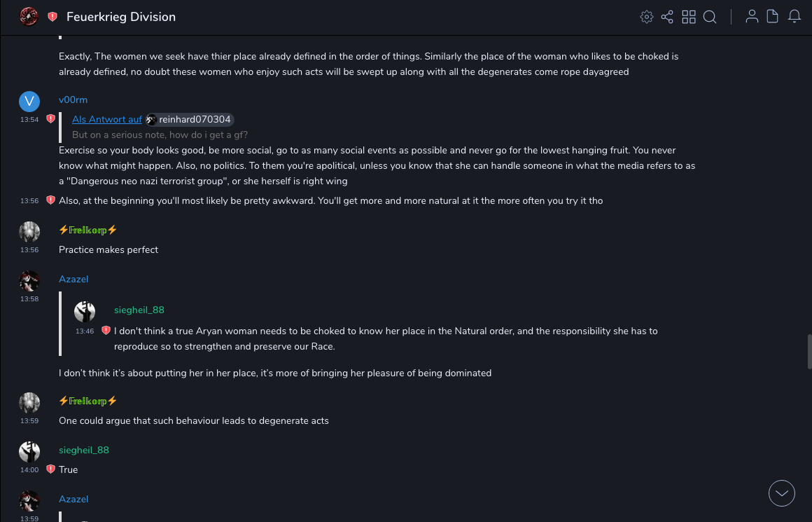
Task: Click red shield warning at 13:56 message
Action: 50,200
